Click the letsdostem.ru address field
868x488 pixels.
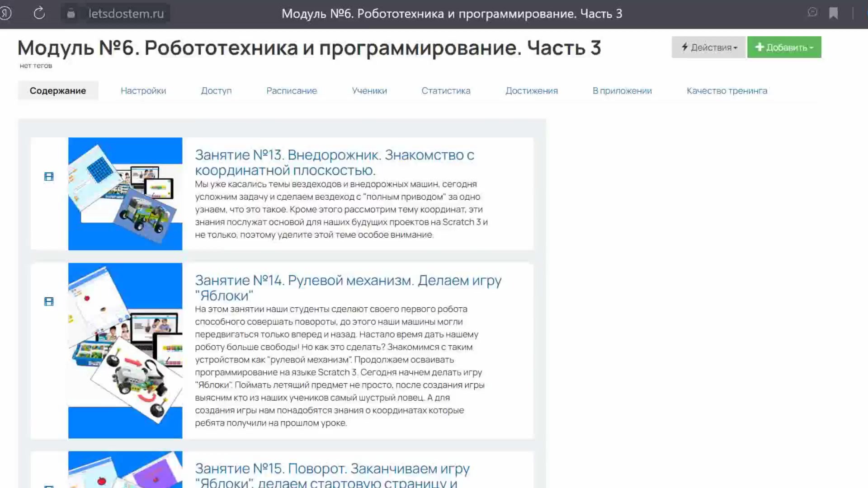point(126,14)
